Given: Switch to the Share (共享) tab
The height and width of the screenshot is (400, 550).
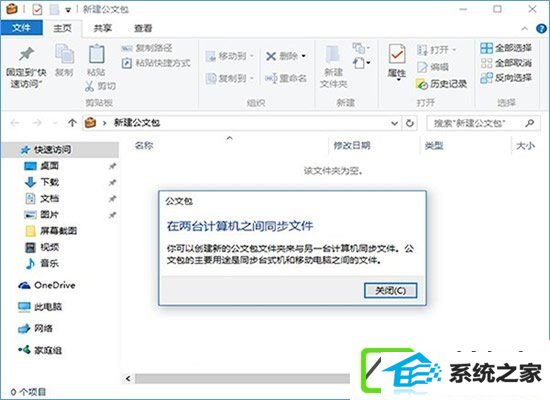Looking at the screenshot, I should (102, 28).
